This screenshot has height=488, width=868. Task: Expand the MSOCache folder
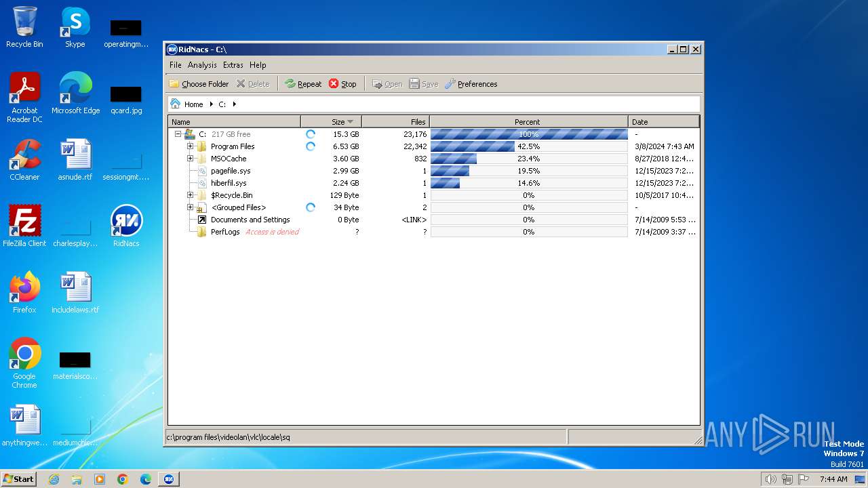click(x=190, y=159)
